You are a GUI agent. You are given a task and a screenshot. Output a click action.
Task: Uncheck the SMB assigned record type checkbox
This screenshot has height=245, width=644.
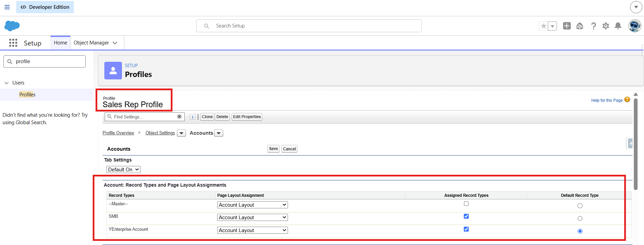coord(466,216)
